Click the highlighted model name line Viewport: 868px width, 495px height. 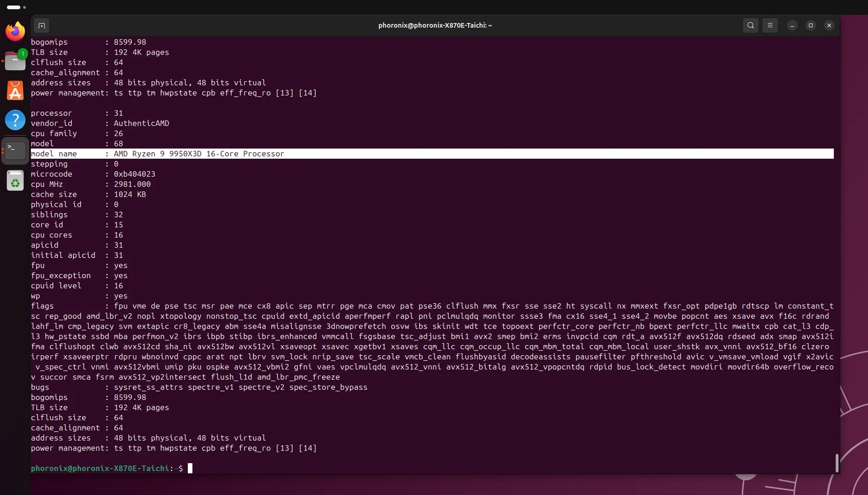[432, 154]
